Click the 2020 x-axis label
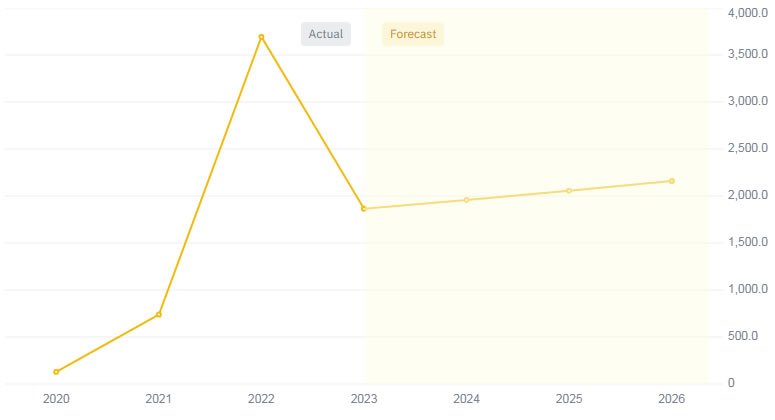The width and height of the screenshot is (775, 420). tap(56, 399)
